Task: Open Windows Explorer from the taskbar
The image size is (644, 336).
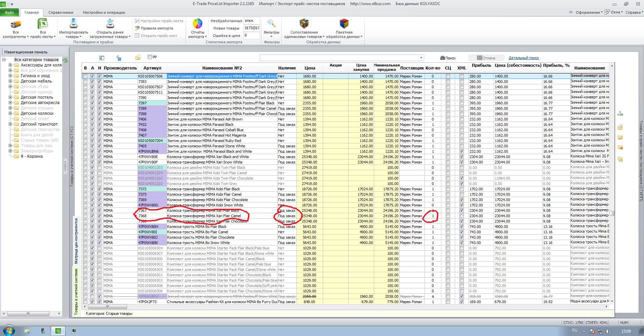Action: [27, 331]
